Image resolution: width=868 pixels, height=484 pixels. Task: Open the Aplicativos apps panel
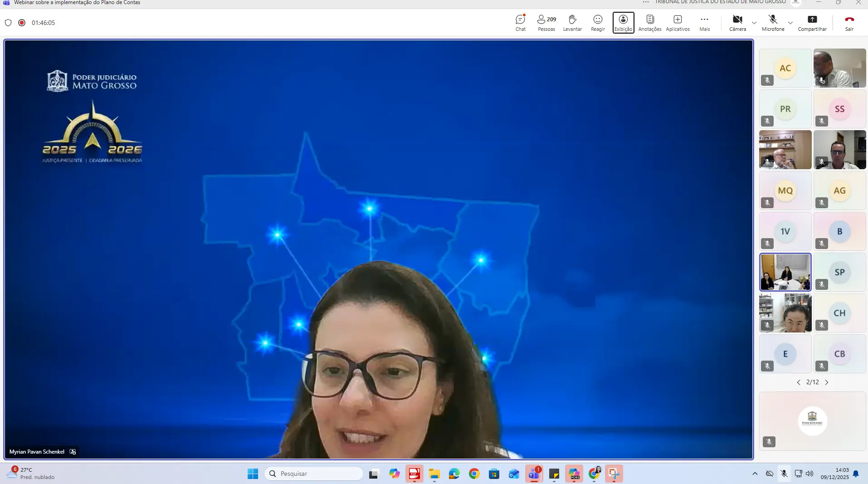click(678, 22)
